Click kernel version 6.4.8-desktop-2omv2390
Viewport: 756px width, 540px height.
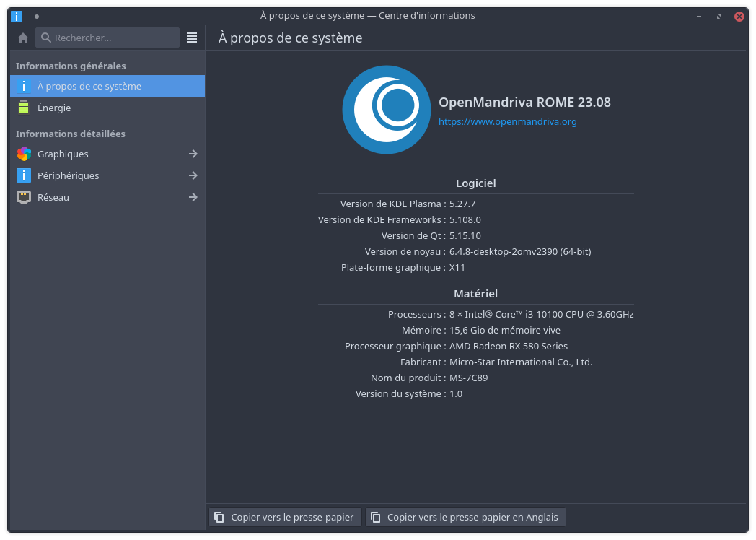(x=520, y=252)
